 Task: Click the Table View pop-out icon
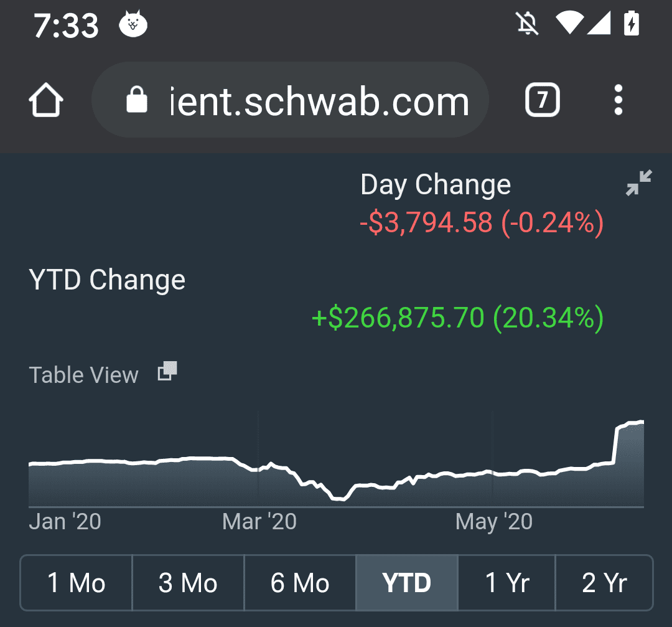point(167,372)
